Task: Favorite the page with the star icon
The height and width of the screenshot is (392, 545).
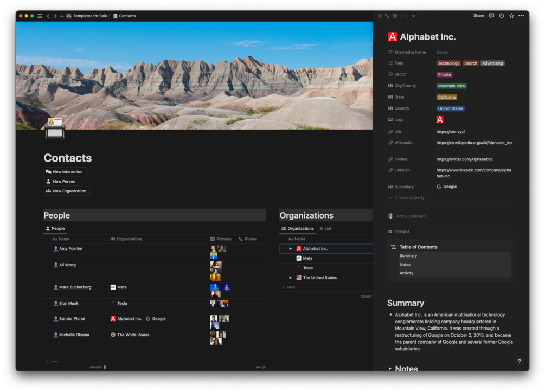Action: point(511,16)
